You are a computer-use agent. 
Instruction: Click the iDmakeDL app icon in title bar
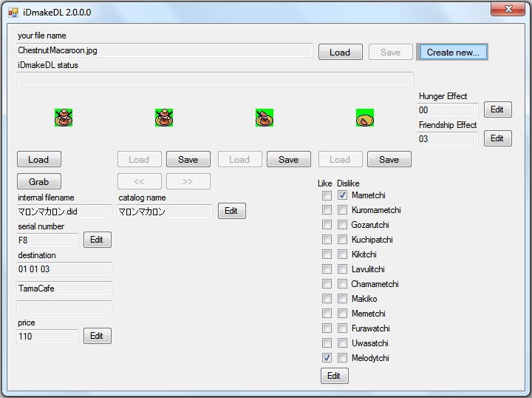coord(13,13)
